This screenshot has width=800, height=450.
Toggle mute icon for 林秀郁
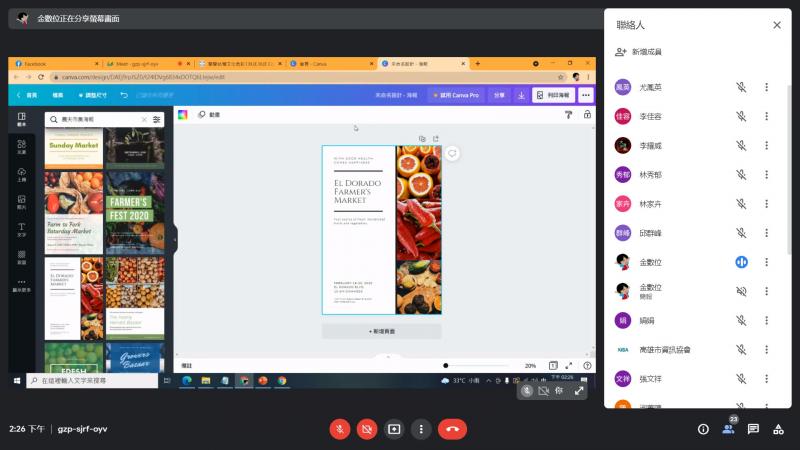pyautogui.click(x=741, y=174)
